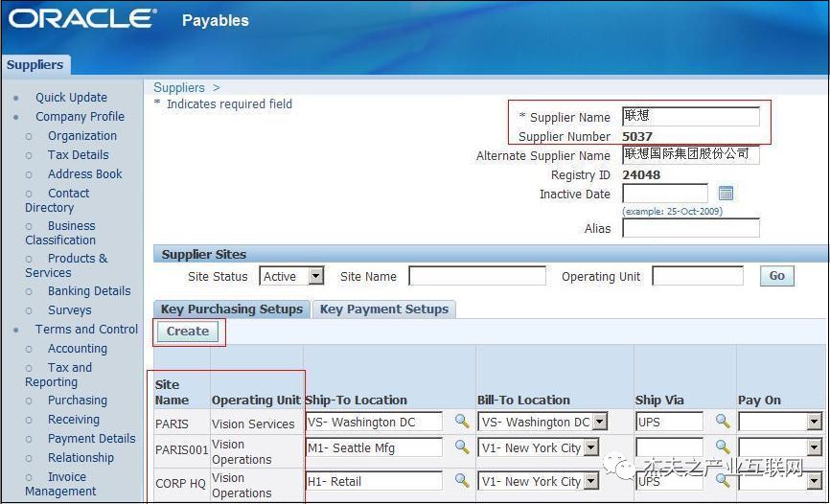Search Ship-To Location for CORP HQ row
This screenshot has height=504, width=830.
pyautogui.click(x=462, y=481)
